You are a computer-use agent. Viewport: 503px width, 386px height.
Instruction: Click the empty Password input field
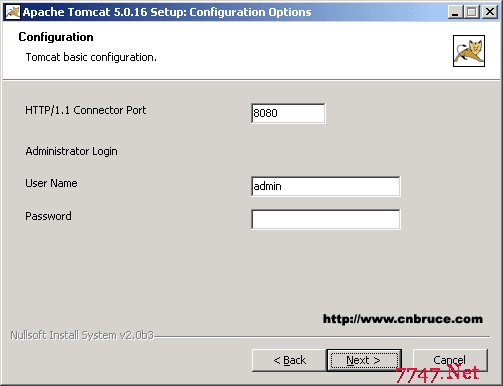pos(326,219)
